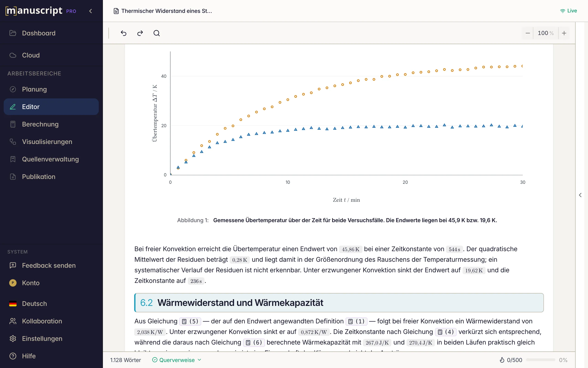Click the 1.128 Wörter word count
The image size is (588, 368).
(126, 360)
